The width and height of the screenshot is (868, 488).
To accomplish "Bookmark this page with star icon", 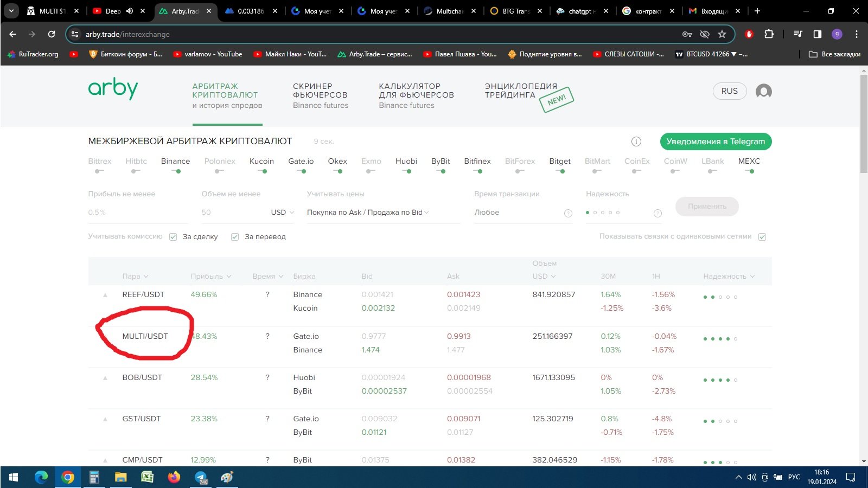I will (722, 34).
